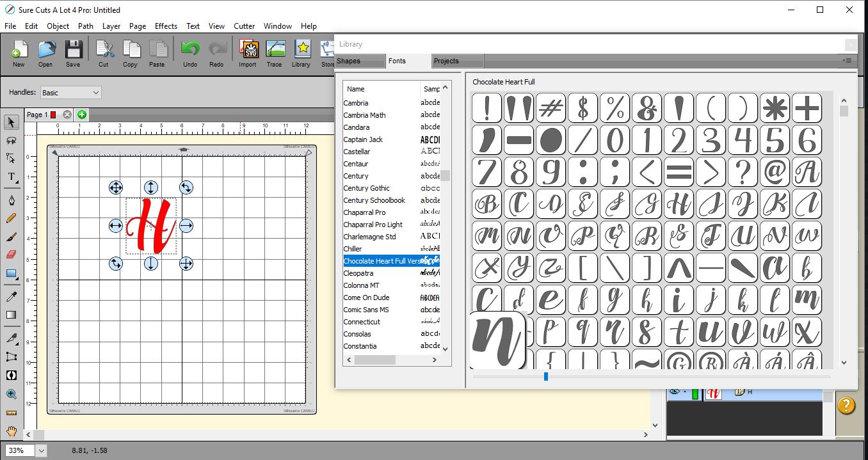Switch to the Projects tab in Library

[457, 61]
